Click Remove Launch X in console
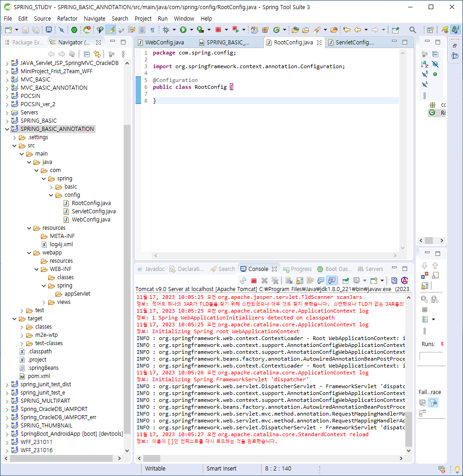Image resolution: width=463 pixels, height=476 pixels. tap(264, 281)
